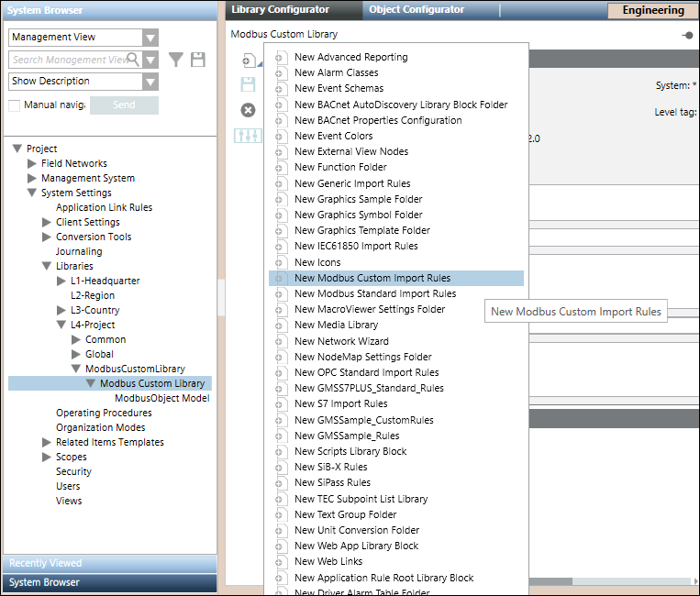Click the magnifier search icon
Image resolution: width=700 pixels, height=596 pixels.
pos(133,60)
